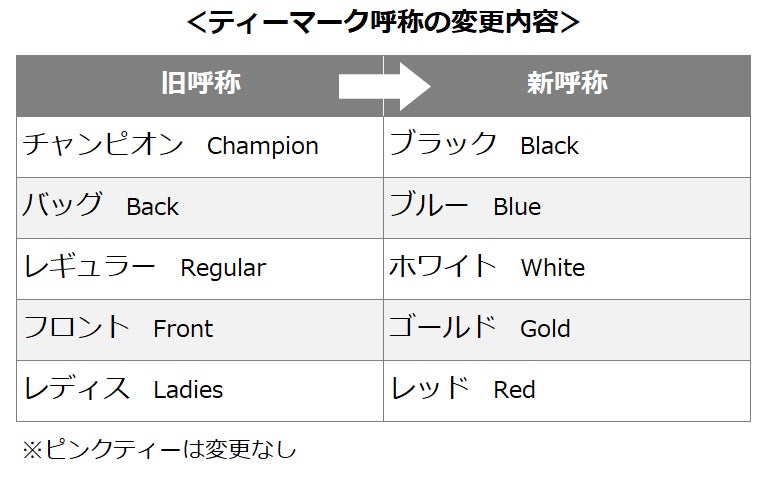Image resolution: width=765 pixels, height=482 pixels.
Task: Click the チャンピオン Champion cell
Action: pos(200,147)
